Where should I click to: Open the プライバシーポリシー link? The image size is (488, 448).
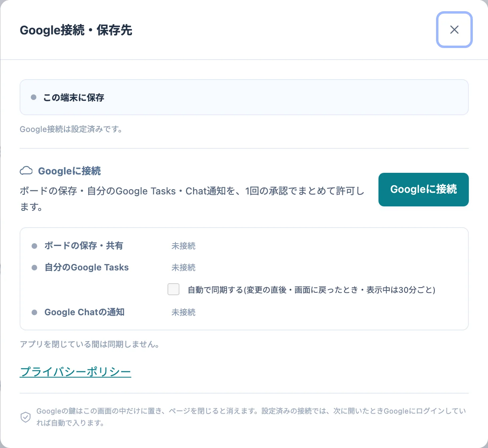76,372
